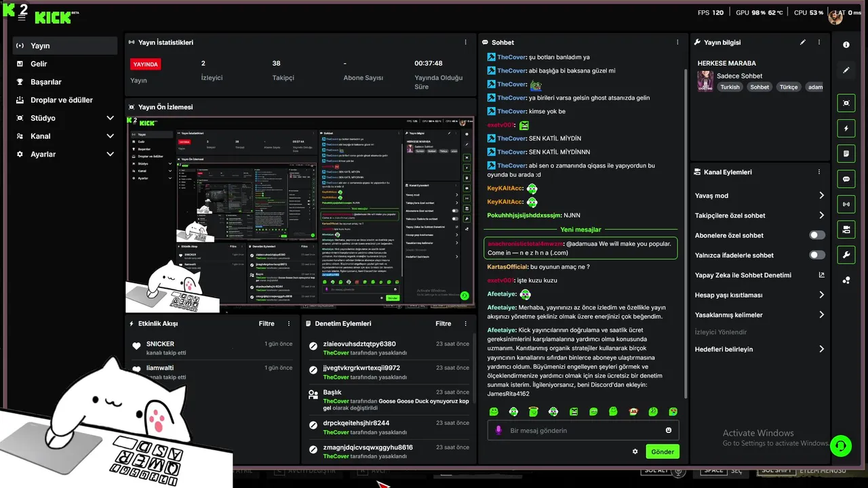The height and width of the screenshot is (488, 868).
Task: Click the Sohbet tag chip
Action: [x=759, y=87]
